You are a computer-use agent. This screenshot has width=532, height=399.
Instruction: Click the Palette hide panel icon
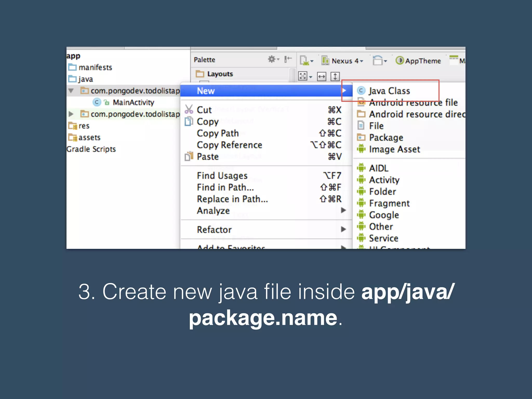pyautogui.click(x=288, y=59)
